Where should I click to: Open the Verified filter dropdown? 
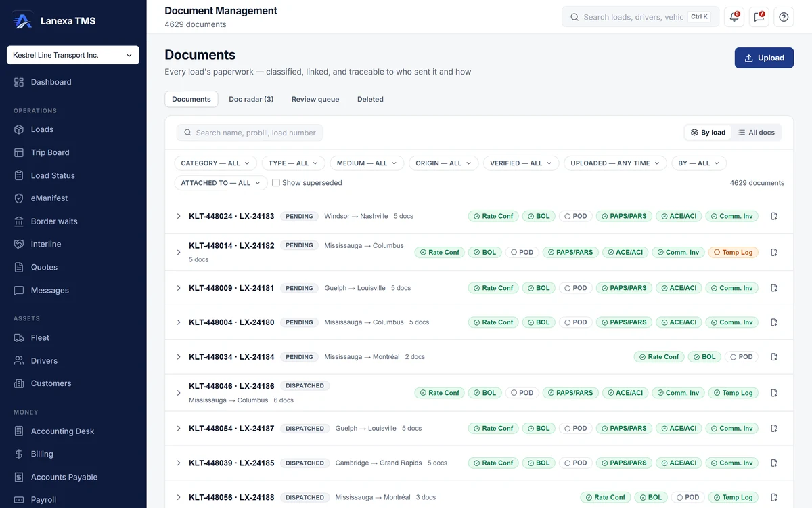click(x=521, y=163)
